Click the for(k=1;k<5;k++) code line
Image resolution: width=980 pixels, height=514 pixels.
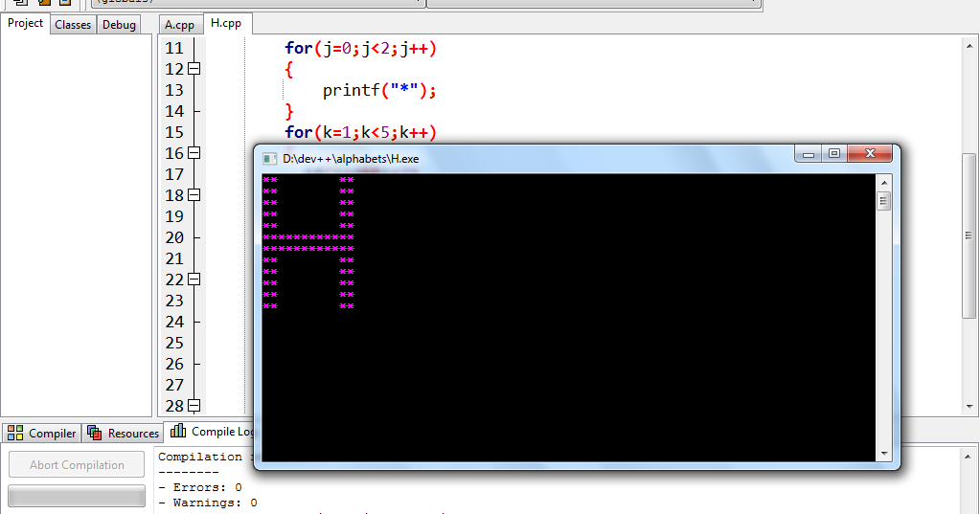(360, 132)
